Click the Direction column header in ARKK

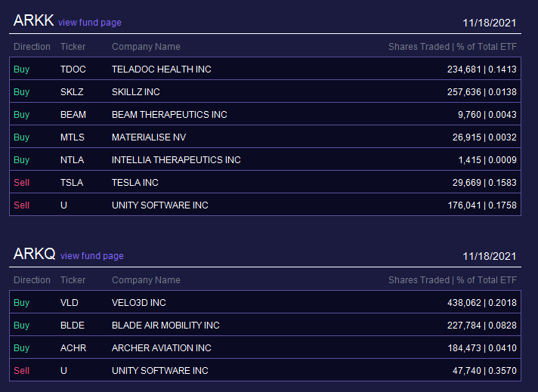(x=32, y=47)
